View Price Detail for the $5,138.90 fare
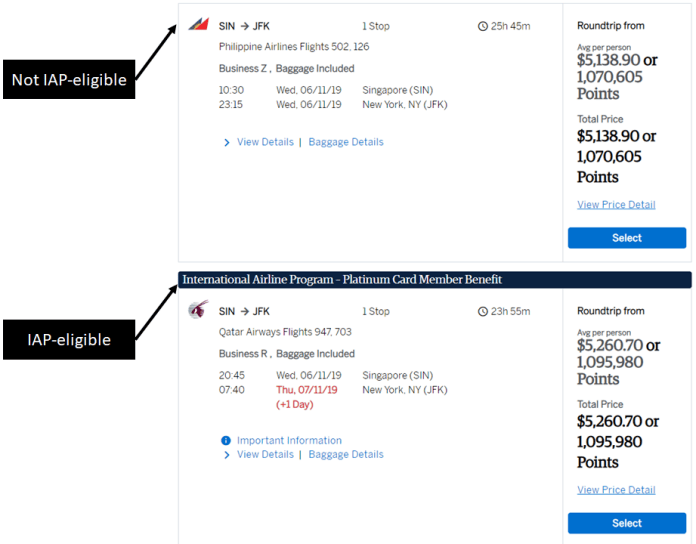The height and width of the screenshot is (544, 696). (616, 205)
